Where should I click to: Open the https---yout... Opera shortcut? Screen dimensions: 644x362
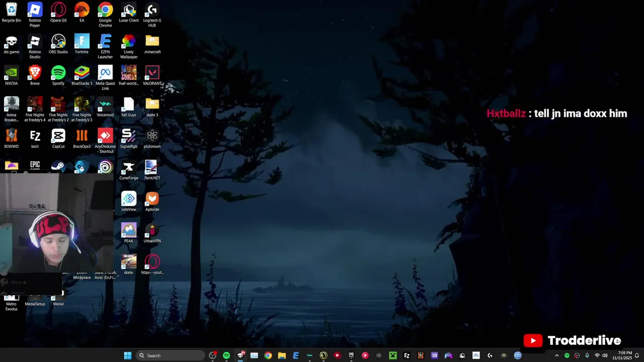pos(152,264)
